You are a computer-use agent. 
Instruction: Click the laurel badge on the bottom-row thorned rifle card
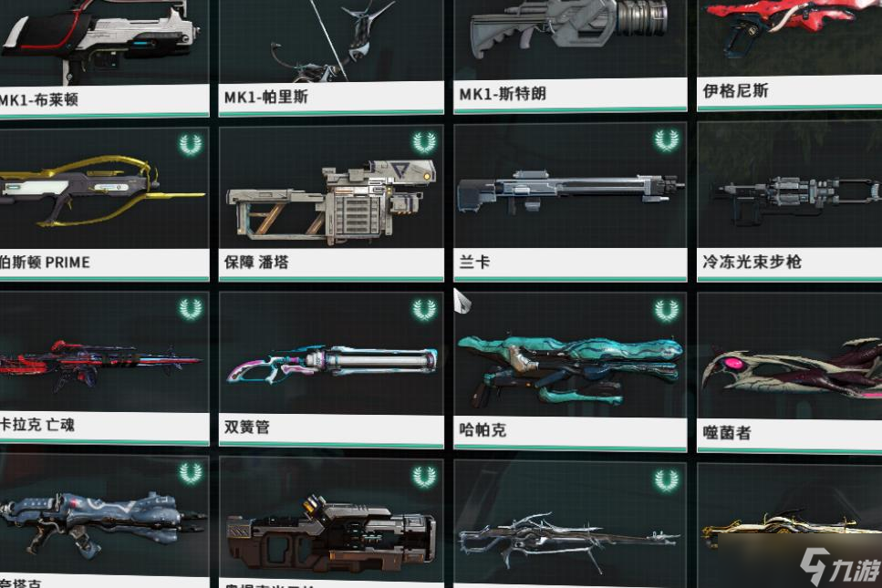[x=666, y=480]
